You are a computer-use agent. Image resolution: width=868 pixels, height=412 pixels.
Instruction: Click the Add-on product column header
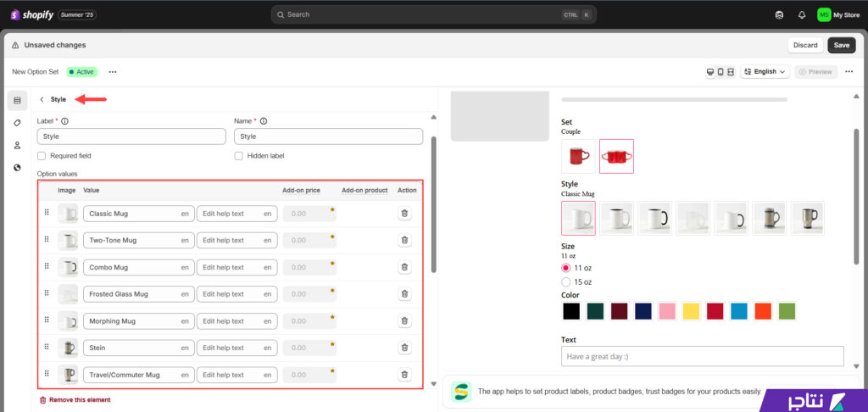(364, 190)
